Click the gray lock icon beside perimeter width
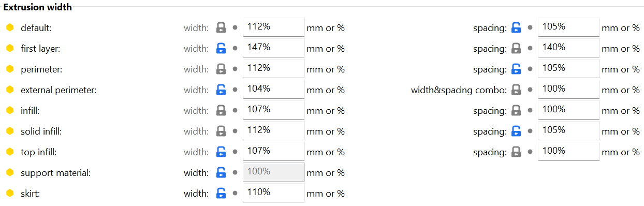Image resolution: width=644 pixels, height=206 pixels. point(221,69)
